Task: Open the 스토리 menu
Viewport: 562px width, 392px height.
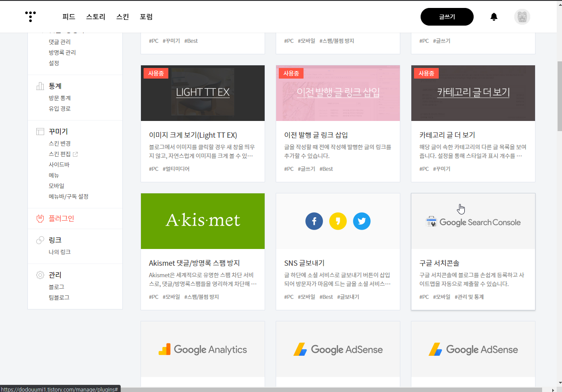Action: [x=96, y=17]
